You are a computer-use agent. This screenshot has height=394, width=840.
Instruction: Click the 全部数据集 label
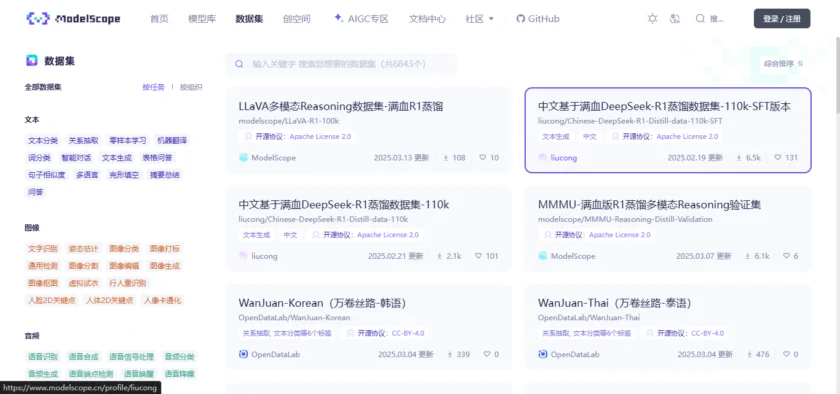(x=43, y=87)
